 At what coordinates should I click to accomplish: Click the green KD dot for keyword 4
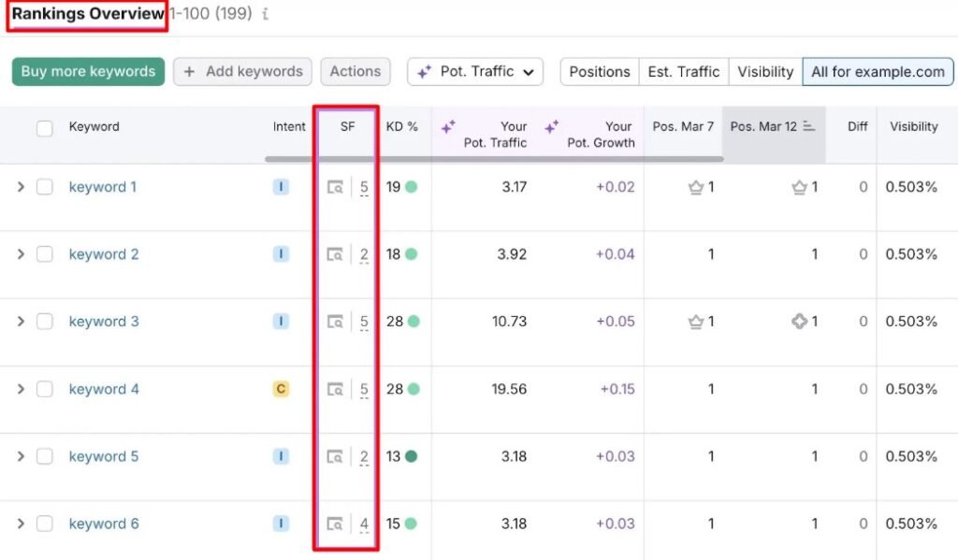pyautogui.click(x=414, y=389)
